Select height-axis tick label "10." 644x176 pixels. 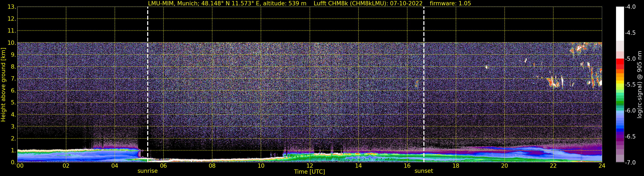[x=12, y=43]
